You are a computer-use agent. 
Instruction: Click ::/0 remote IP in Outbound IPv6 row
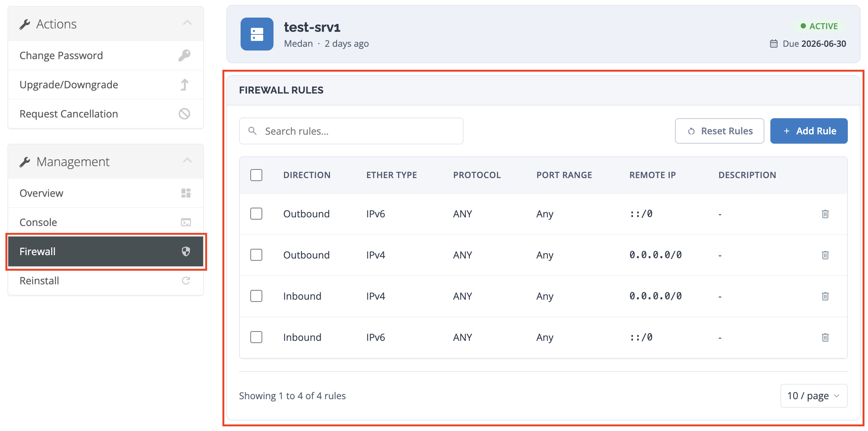[641, 214]
